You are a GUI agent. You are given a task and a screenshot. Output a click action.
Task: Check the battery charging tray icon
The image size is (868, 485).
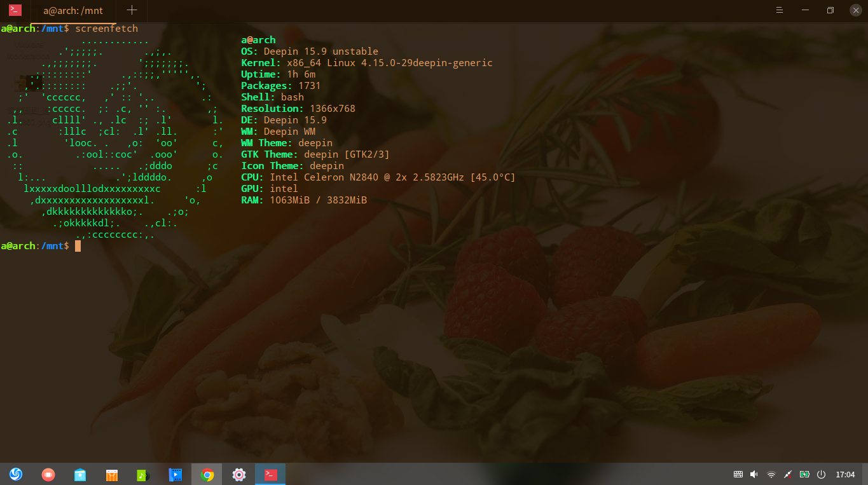pyautogui.click(x=804, y=474)
